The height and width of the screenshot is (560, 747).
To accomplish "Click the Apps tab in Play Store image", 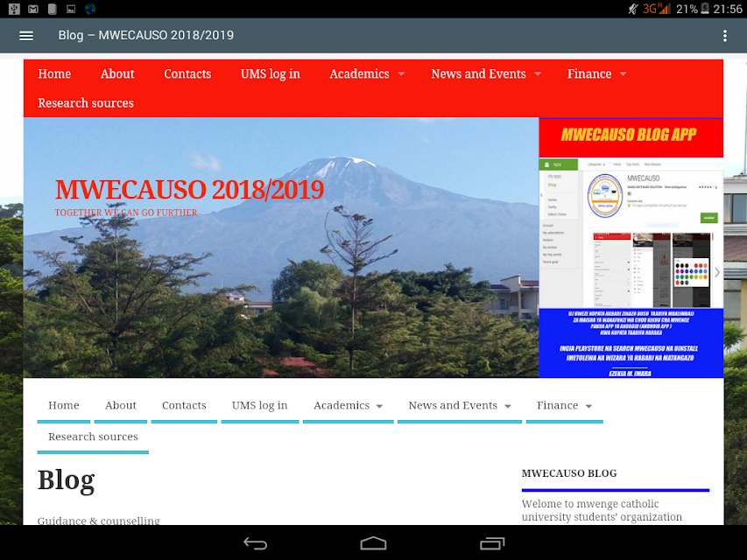I will 559,164.
